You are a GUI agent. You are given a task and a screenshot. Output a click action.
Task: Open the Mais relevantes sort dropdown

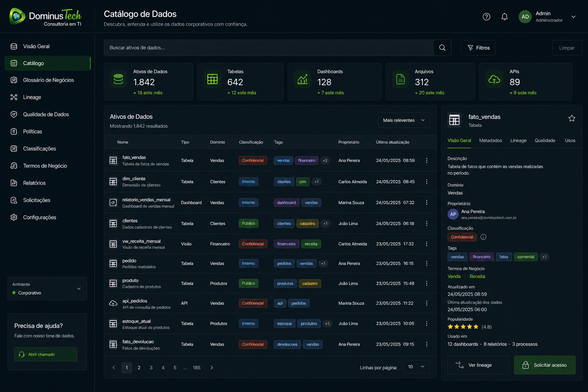click(x=404, y=120)
